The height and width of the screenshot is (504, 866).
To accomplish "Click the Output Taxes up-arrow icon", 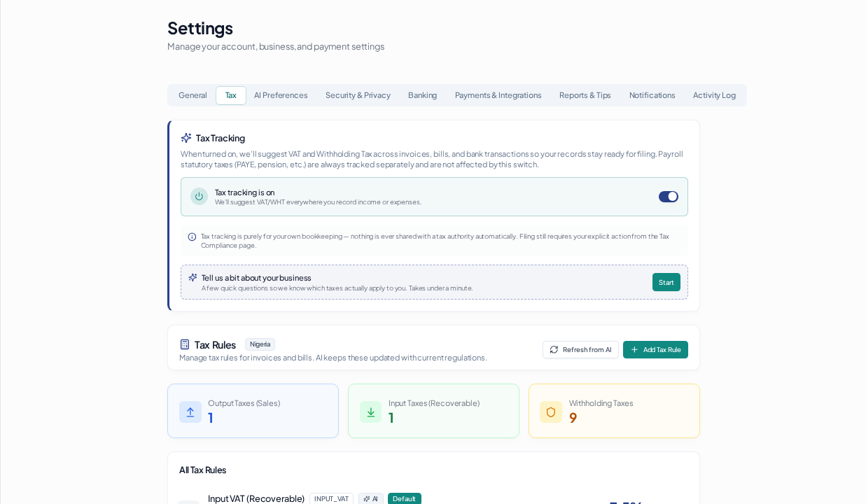I will point(190,412).
